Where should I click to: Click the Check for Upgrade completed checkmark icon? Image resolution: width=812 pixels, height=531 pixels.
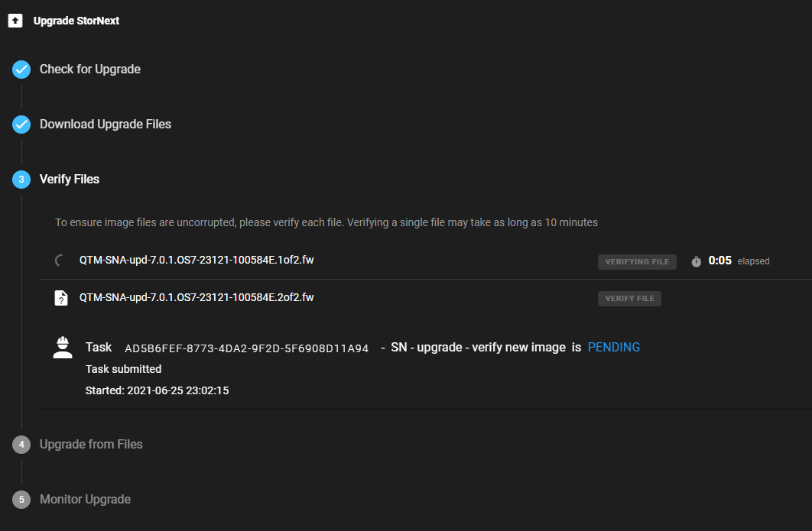[x=21, y=70]
